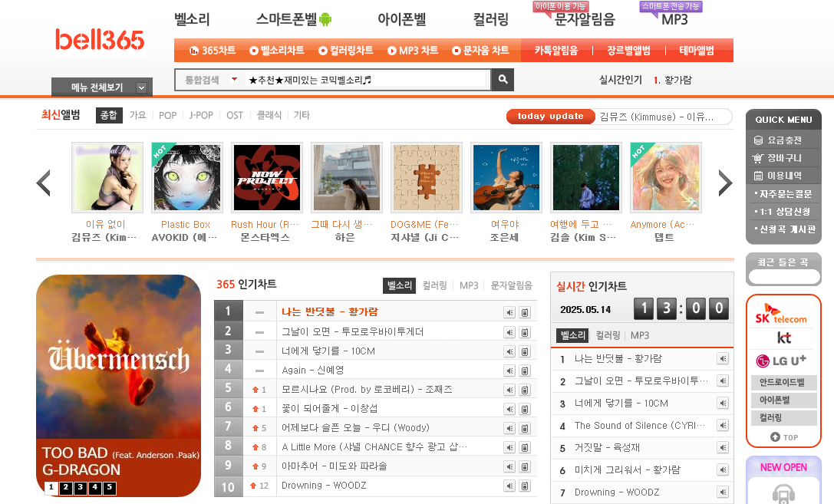
Task: Switch banner to slide 4
Action: [94, 487]
